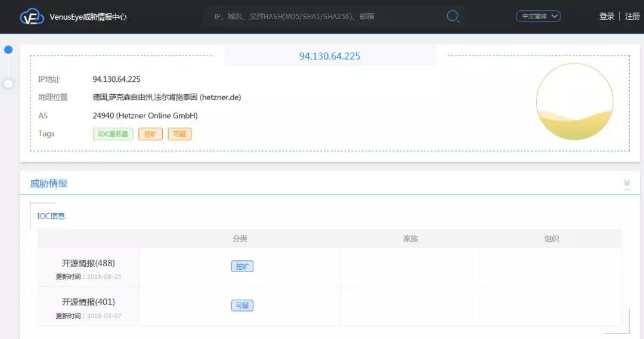Click the search magnifier icon
Viewport: 644px width, 339px height.
[453, 16]
